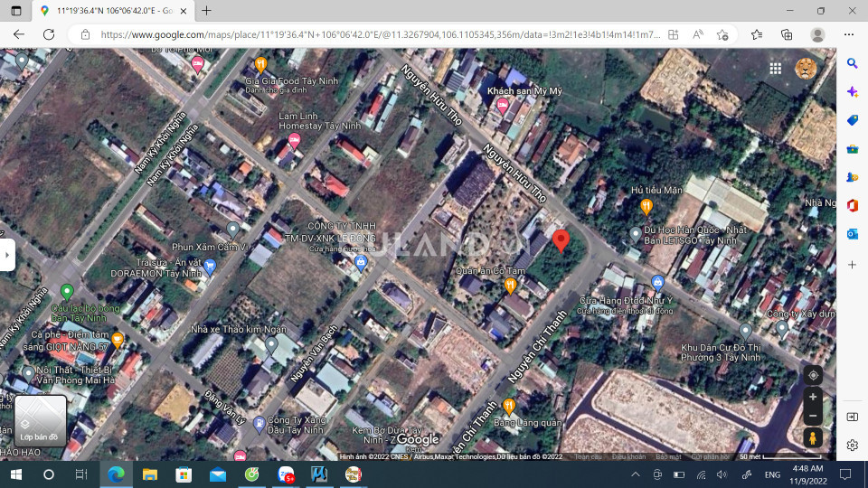Open Edge Settings and more menu
Screen dimensions: 868x488
[x=849, y=34]
